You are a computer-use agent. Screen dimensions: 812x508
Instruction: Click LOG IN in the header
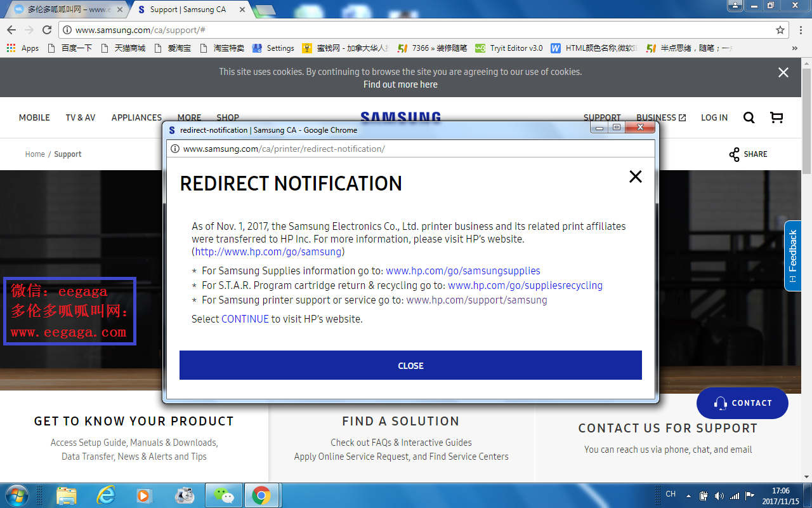tap(714, 117)
